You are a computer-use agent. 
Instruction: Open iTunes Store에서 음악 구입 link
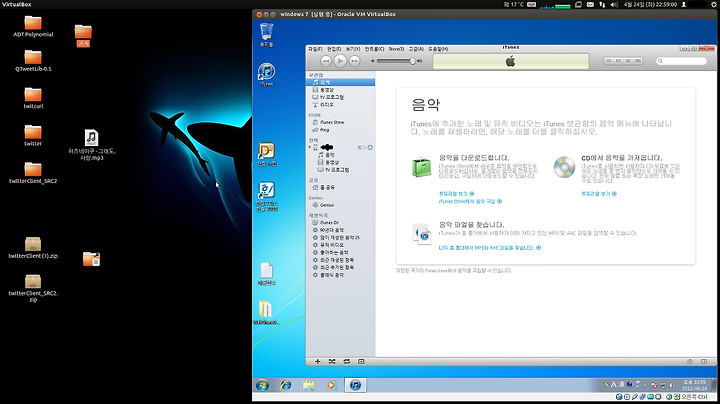[470, 201]
